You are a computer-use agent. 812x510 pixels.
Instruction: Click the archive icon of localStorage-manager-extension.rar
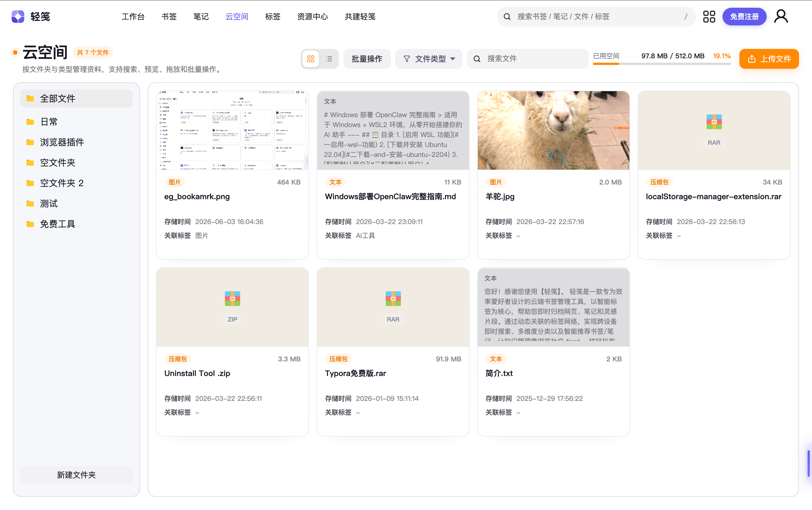(x=714, y=122)
